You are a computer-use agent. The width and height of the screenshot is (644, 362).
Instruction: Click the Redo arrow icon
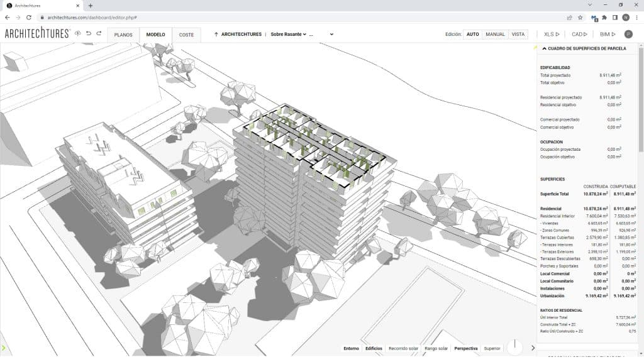98,34
